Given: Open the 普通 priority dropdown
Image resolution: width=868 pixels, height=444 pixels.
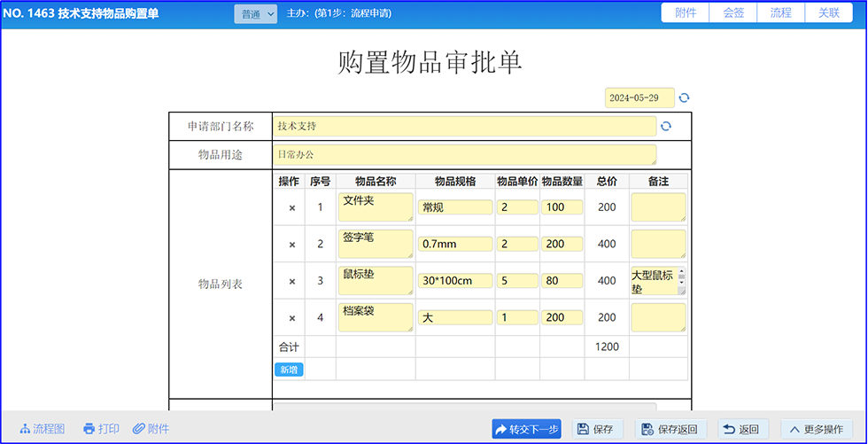Looking at the screenshot, I should (x=256, y=14).
